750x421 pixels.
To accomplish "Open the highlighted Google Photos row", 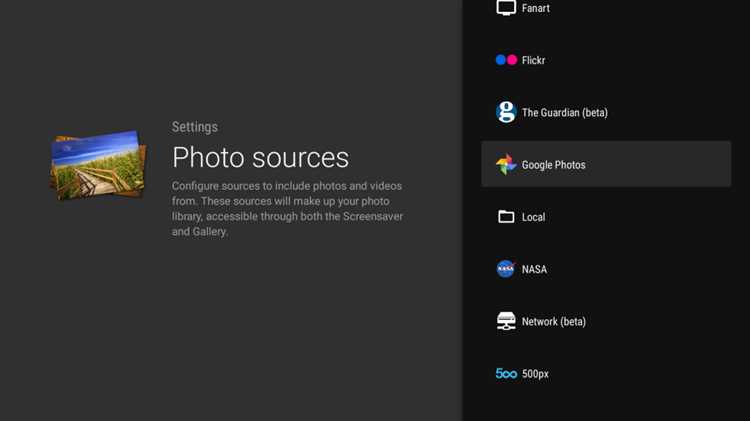I will [605, 164].
